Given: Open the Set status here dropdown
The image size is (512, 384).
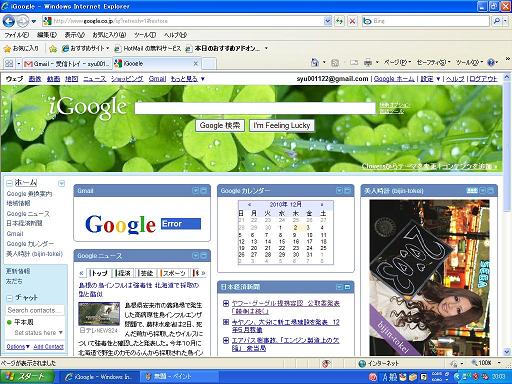Looking at the screenshot, I should pyautogui.click(x=38, y=333).
